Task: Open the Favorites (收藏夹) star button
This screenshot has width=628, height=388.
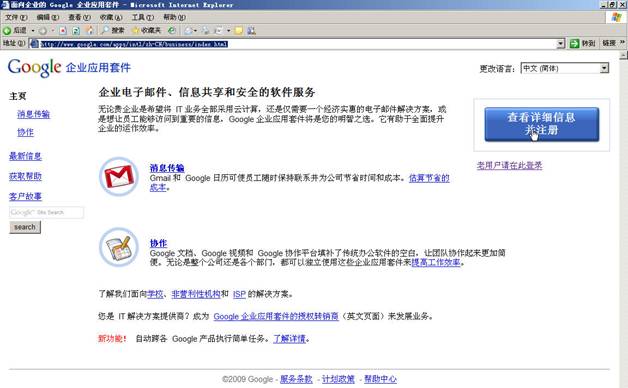Action: click(146, 30)
